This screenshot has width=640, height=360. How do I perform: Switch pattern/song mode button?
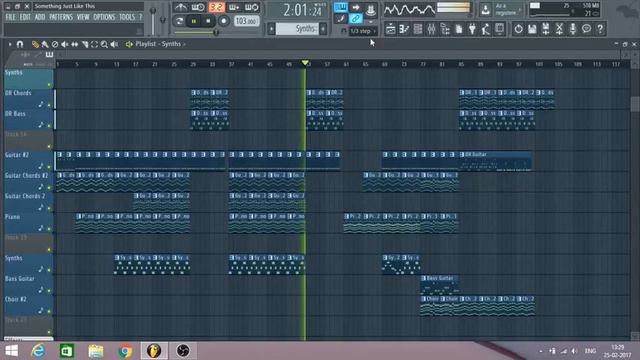tap(179, 21)
